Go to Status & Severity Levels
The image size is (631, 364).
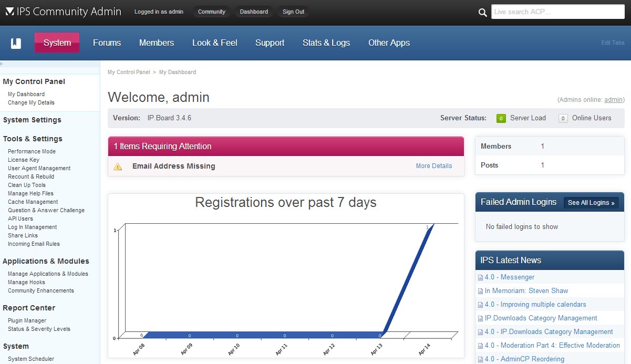pos(39,329)
